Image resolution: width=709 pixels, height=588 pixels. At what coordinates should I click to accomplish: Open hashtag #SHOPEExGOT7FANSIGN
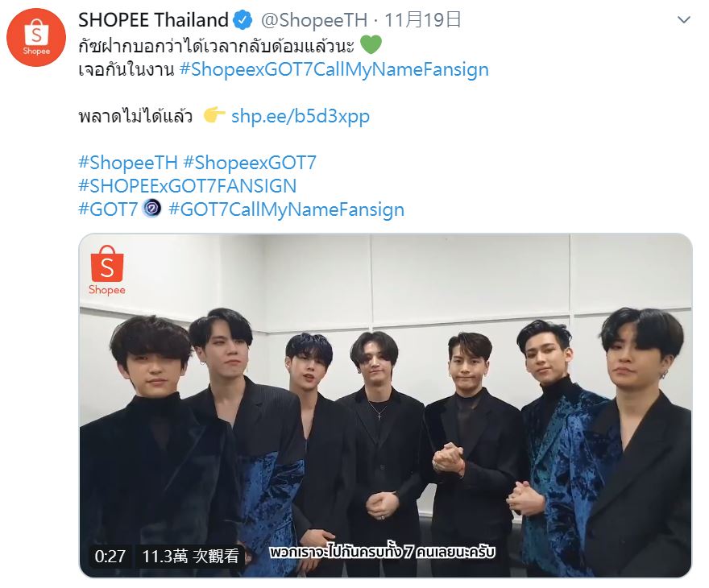pyautogui.click(x=187, y=186)
